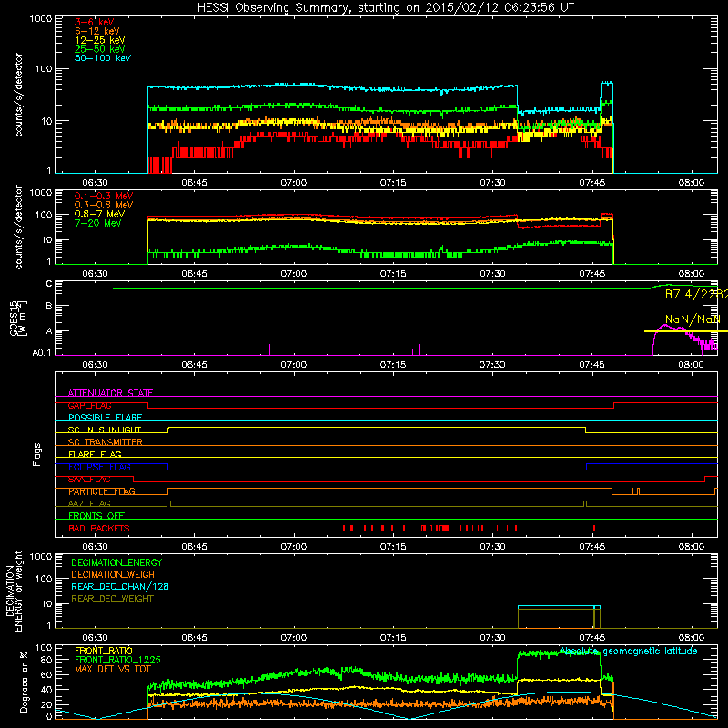Click the top panel counts/s/detector axis label

point(18,95)
